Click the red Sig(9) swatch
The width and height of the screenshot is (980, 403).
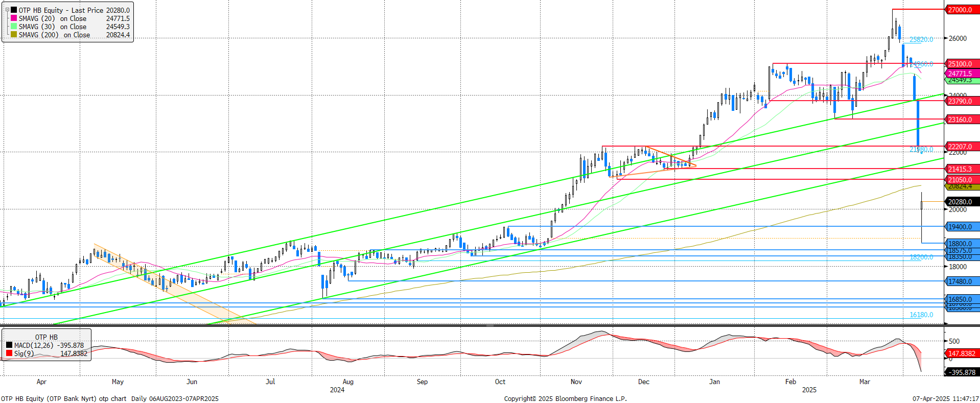click(9, 353)
